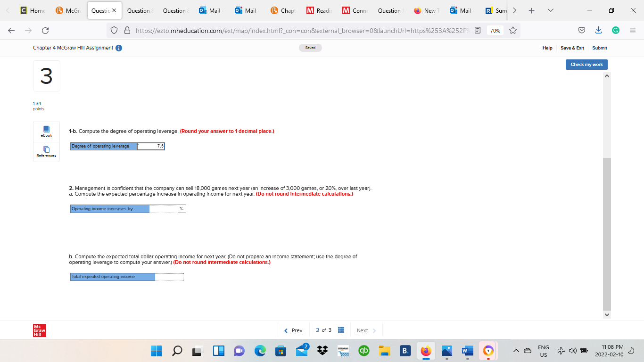This screenshot has width=644, height=362.
Task: Open the Grammarly extension
Action: [615, 31]
